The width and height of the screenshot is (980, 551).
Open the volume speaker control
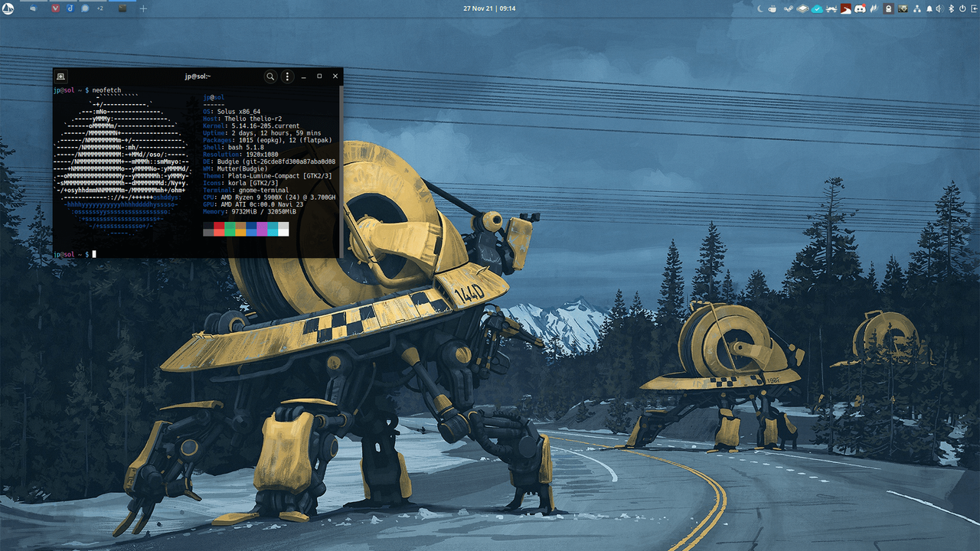(939, 8)
